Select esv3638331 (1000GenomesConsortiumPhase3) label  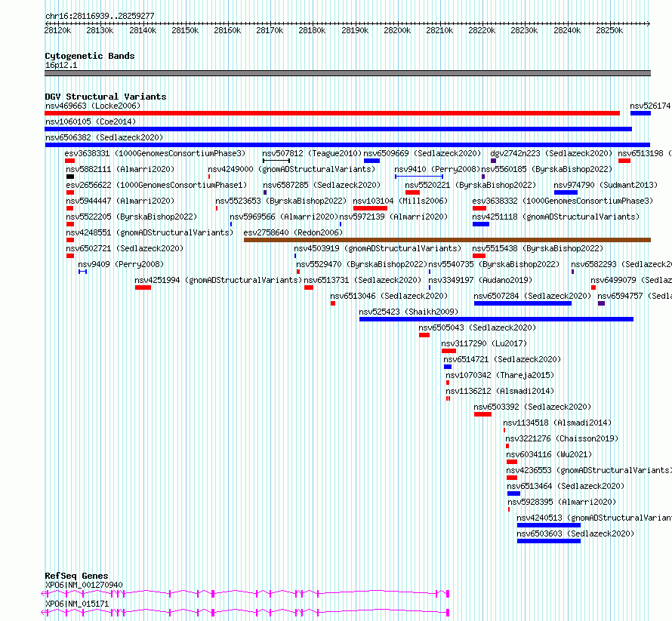(x=155, y=153)
